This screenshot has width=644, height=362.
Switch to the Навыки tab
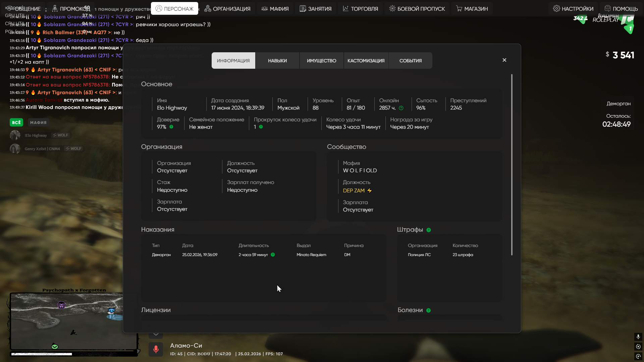(x=277, y=61)
